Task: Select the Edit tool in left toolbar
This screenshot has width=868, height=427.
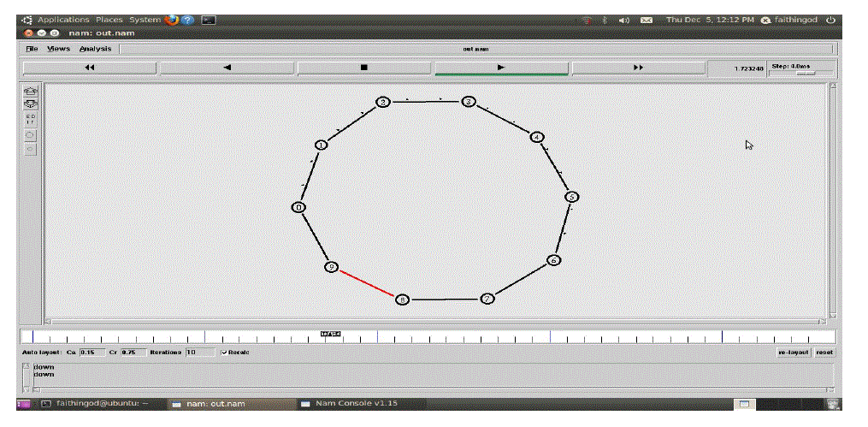Action: (x=31, y=119)
